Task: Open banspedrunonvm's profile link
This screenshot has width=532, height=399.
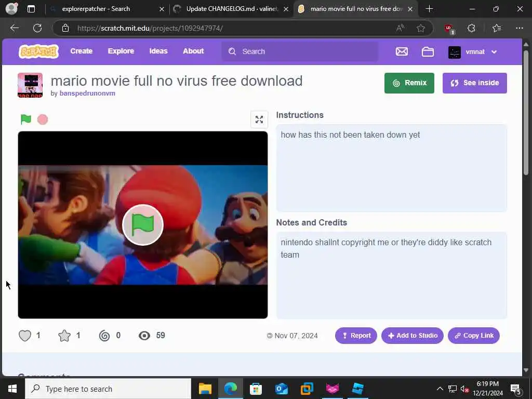Action: pyautogui.click(x=87, y=94)
